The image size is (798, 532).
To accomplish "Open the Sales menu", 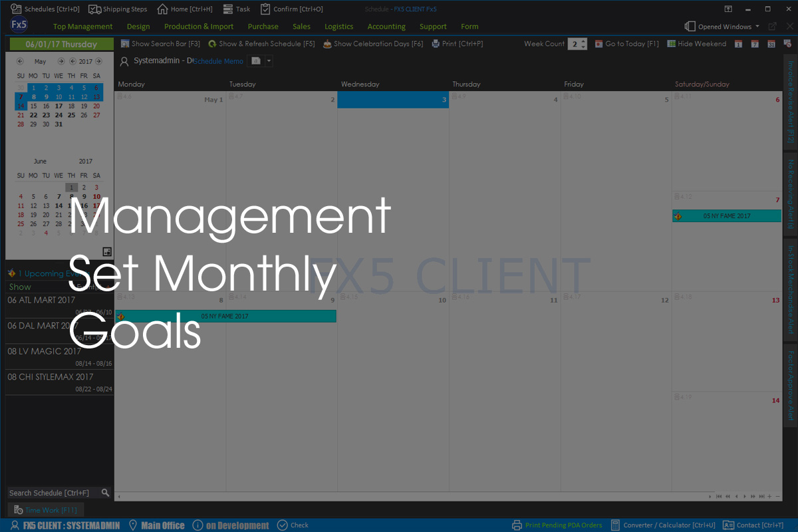I will tap(301, 27).
